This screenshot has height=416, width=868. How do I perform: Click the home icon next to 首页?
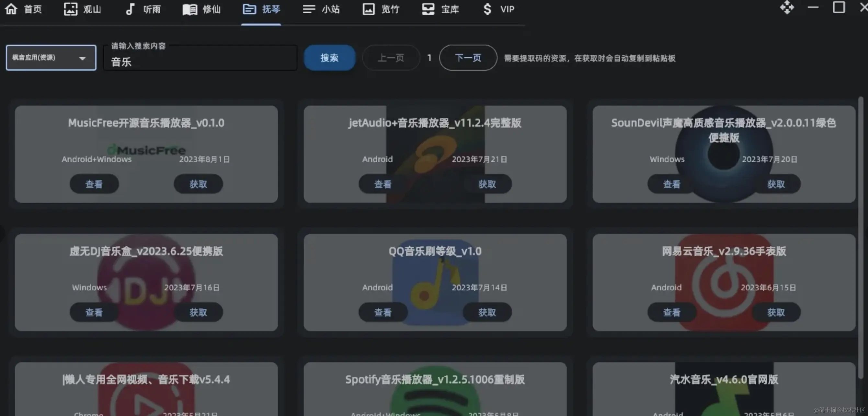tap(11, 9)
